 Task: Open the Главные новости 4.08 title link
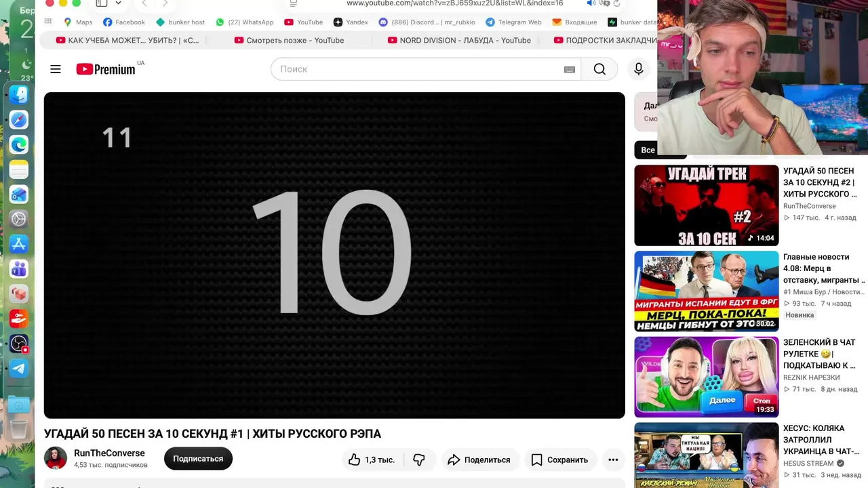[x=823, y=268]
